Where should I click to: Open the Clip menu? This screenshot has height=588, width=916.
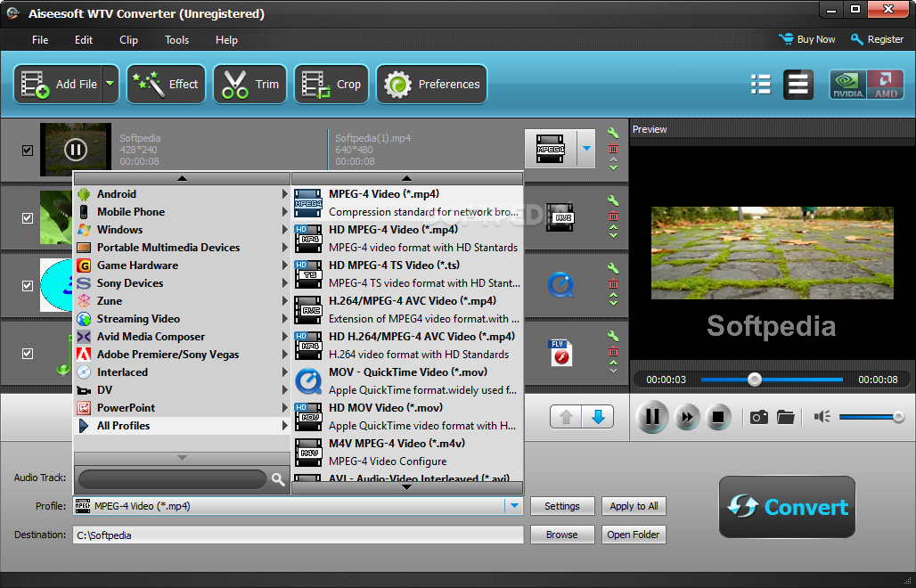pos(128,40)
